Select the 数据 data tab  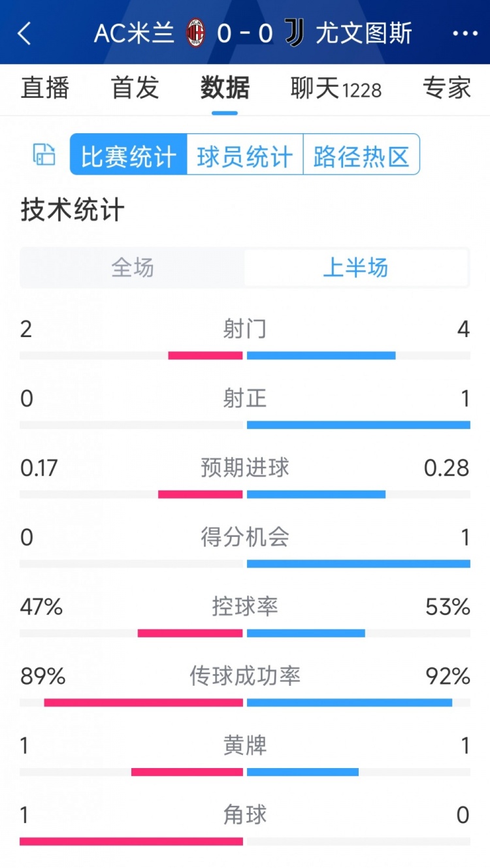pos(224,89)
